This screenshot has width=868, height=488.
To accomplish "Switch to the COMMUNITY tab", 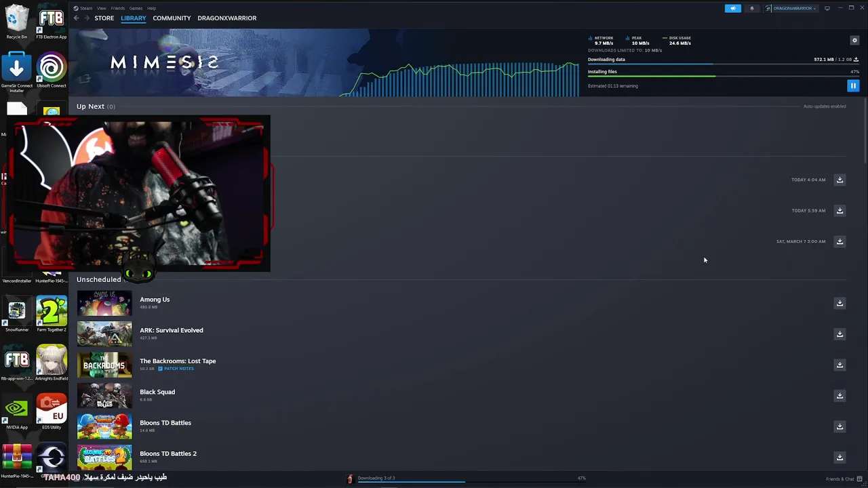I will tap(172, 18).
